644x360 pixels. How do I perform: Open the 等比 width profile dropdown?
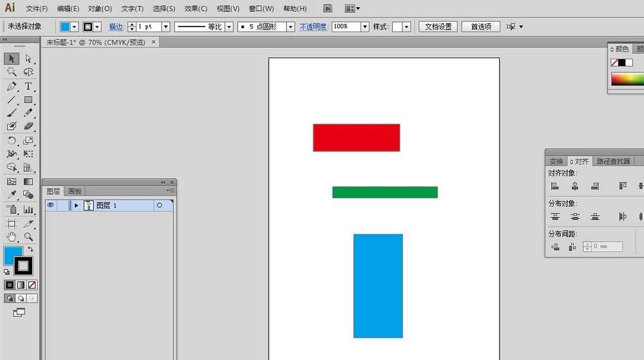click(230, 27)
